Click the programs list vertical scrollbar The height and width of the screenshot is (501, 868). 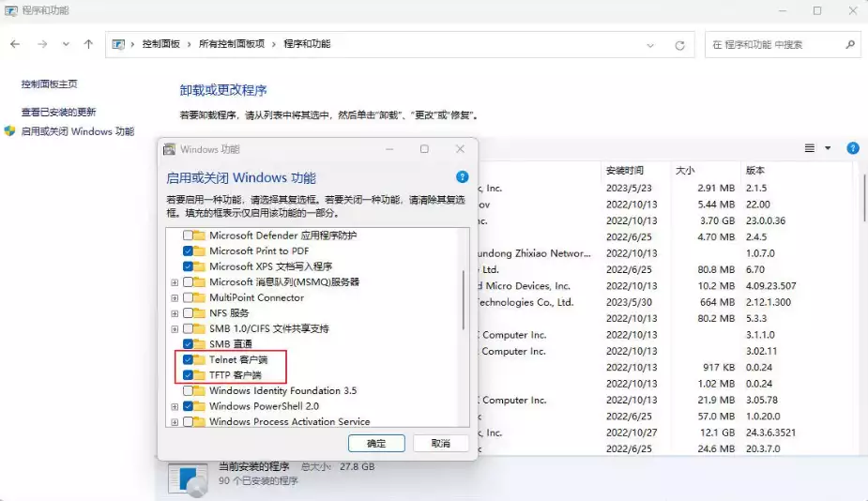point(863,198)
